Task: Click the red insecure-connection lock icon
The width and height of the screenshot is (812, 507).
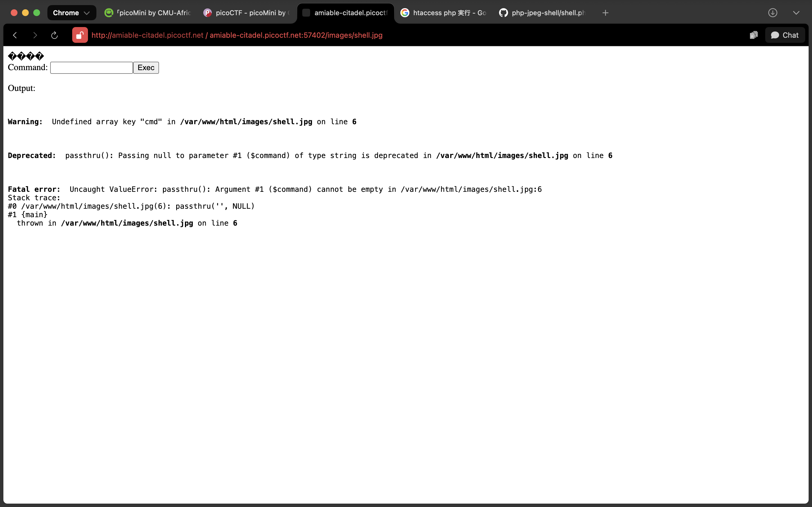Action: coord(80,35)
